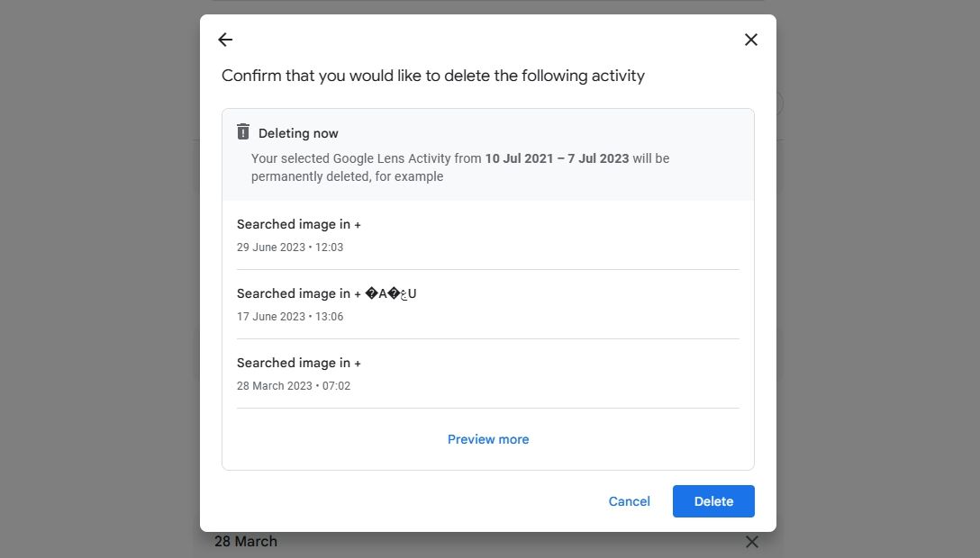The height and width of the screenshot is (558, 980).
Task: Click the timestamp 29 June 2023 • 12:03
Action: point(290,247)
